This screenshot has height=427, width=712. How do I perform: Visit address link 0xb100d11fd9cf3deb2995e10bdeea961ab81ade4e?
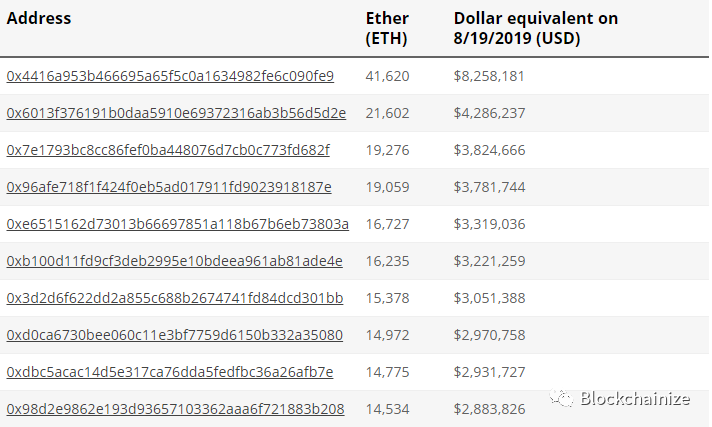pos(174,261)
